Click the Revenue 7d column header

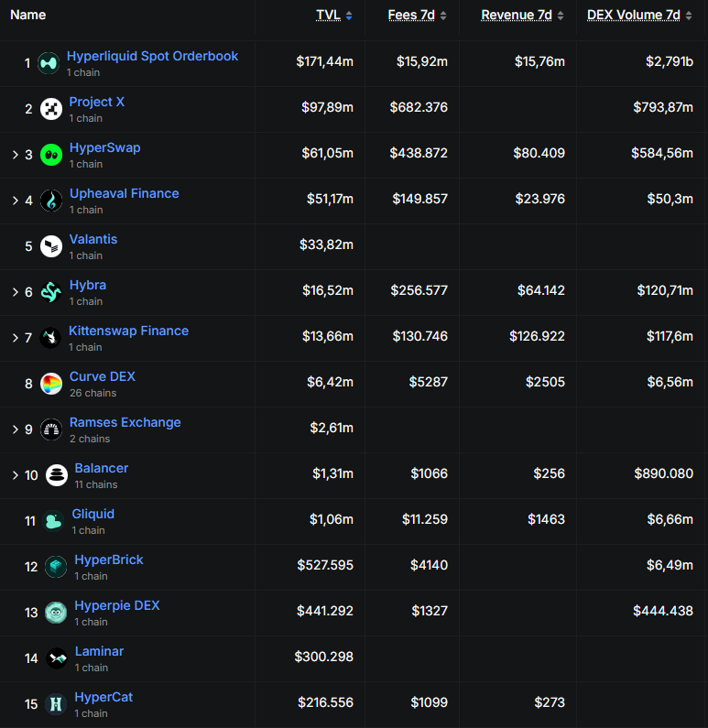pyautogui.click(x=517, y=16)
